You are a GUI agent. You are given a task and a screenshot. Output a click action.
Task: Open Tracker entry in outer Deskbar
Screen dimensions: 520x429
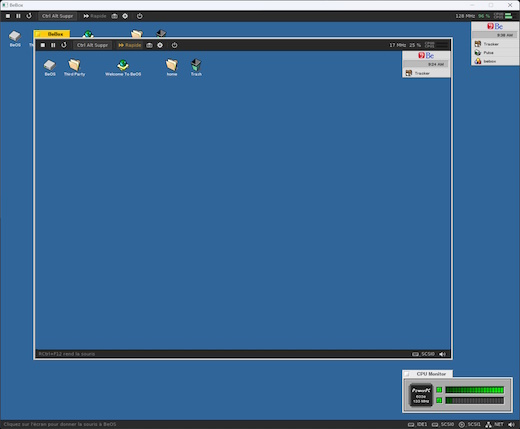pyautogui.click(x=495, y=44)
